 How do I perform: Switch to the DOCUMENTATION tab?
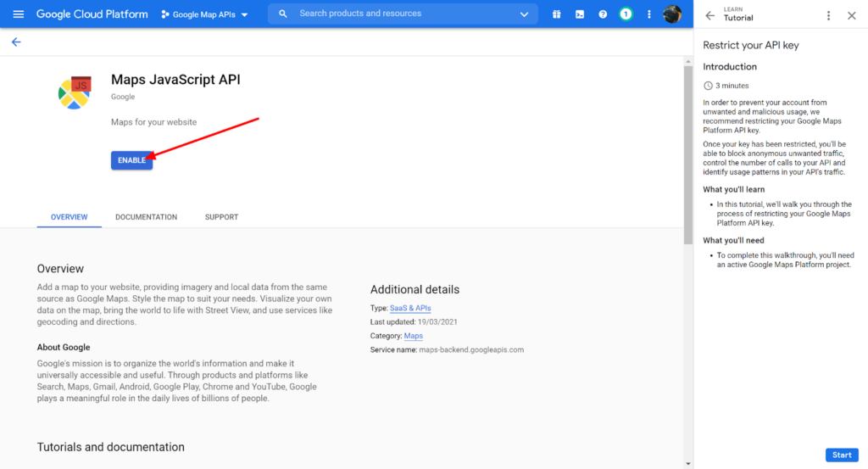click(x=146, y=217)
